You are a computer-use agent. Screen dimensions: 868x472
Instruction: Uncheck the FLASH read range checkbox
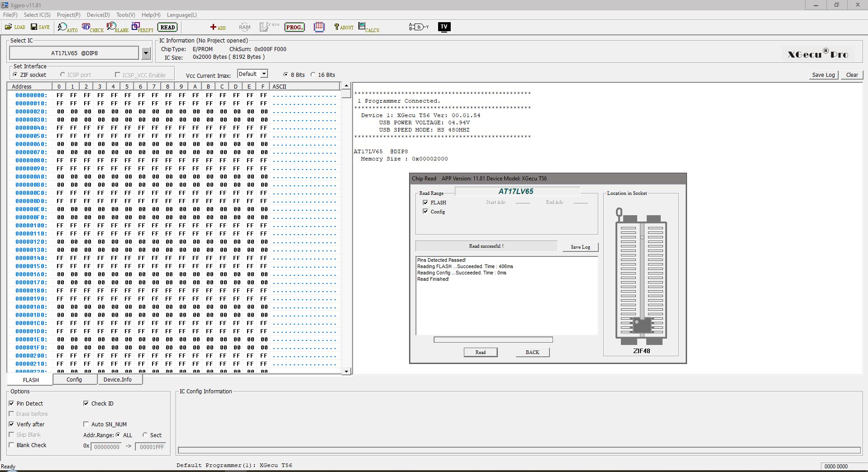tap(425, 203)
